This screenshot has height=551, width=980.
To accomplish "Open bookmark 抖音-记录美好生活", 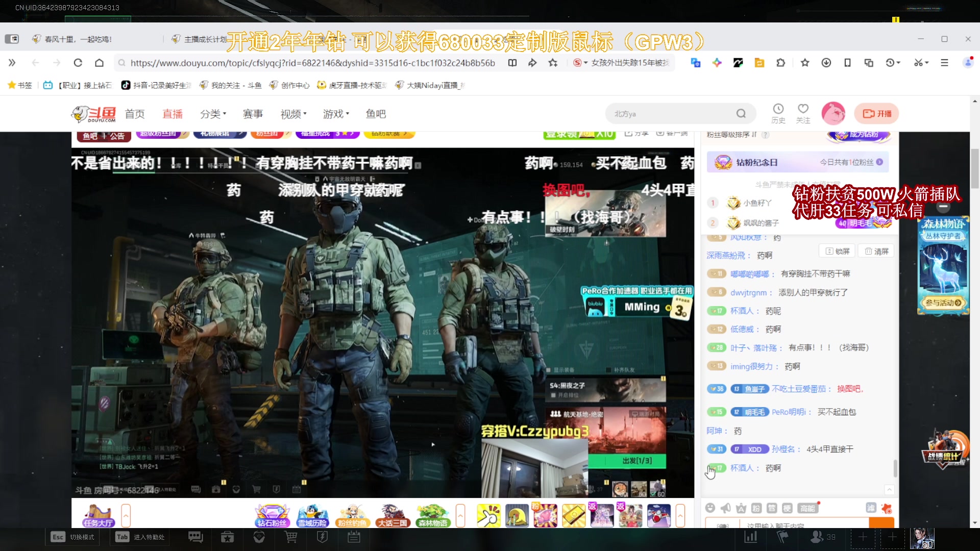I will click(156, 85).
